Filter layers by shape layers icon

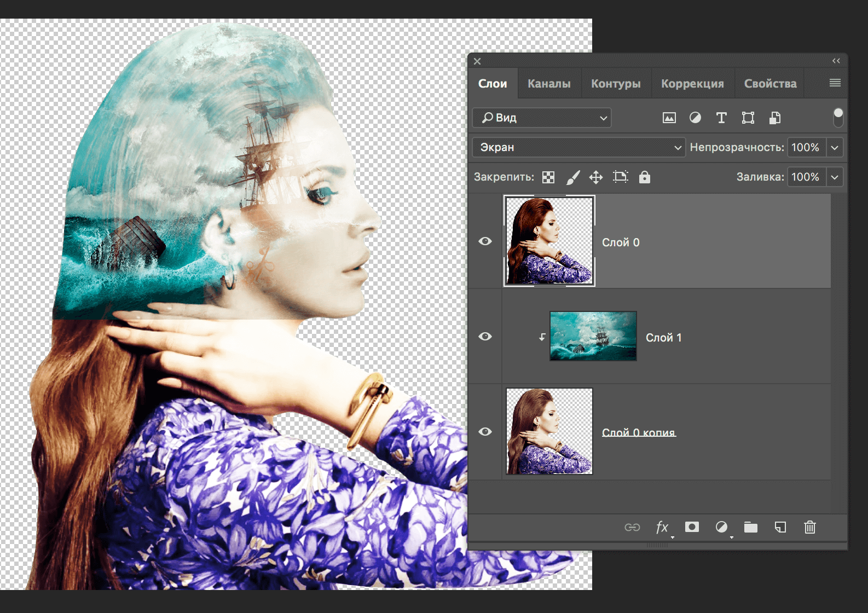[748, 118]
